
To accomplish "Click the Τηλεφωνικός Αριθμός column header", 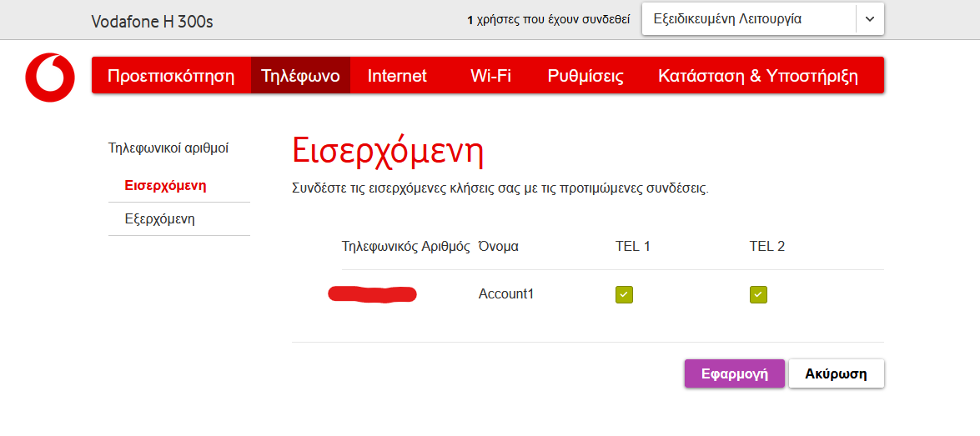I will pos(405,246).
